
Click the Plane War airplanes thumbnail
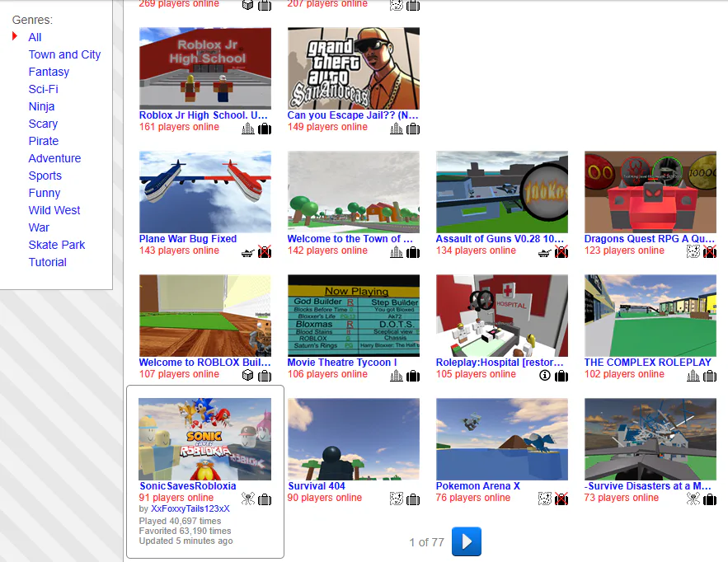[x=205, y=192]
